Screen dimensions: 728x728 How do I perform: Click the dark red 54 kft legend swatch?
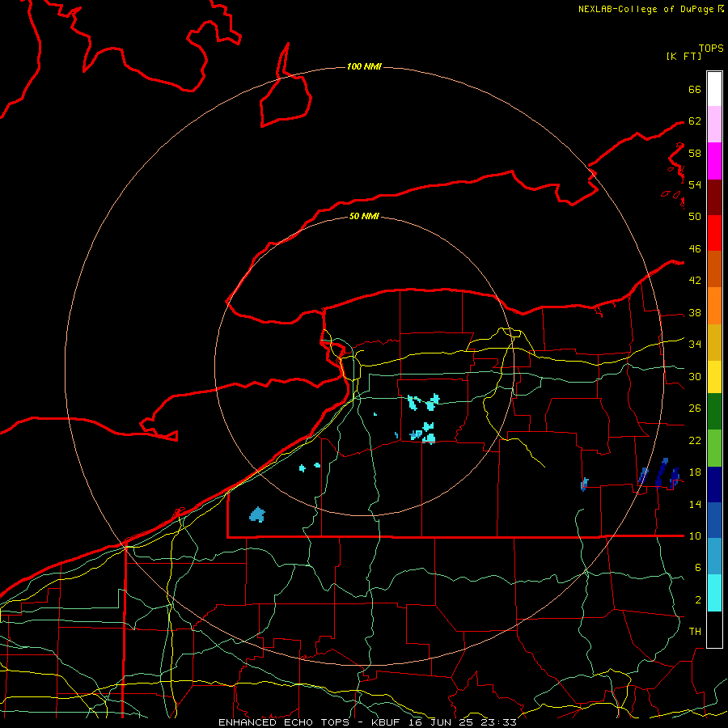pyautogui.click(x=714, y=197)
